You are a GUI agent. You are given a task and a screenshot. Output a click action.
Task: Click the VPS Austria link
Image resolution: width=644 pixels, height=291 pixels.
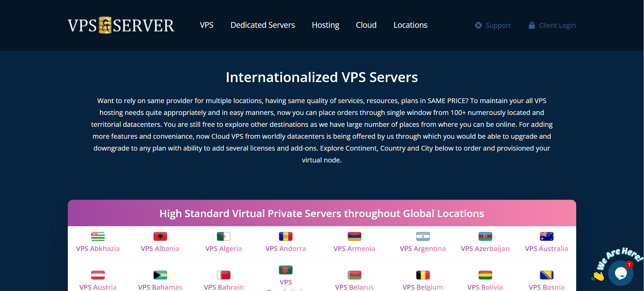(x=98, y=287)
